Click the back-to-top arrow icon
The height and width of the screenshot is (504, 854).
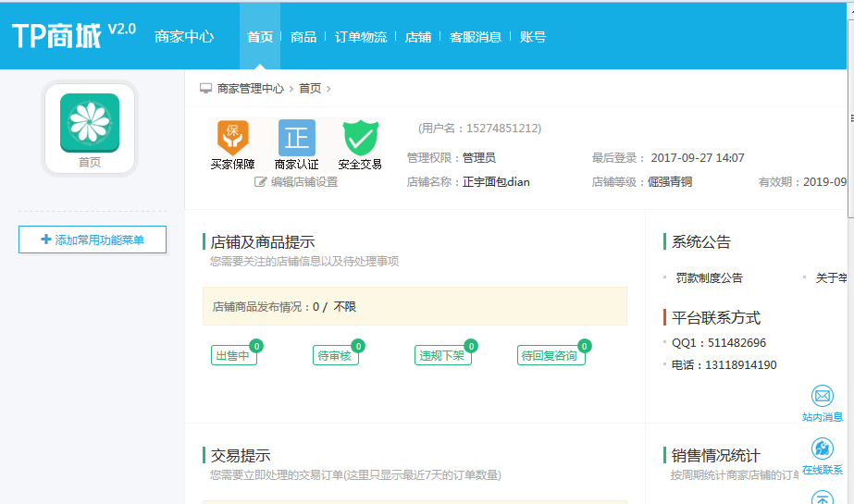(822, 498)
